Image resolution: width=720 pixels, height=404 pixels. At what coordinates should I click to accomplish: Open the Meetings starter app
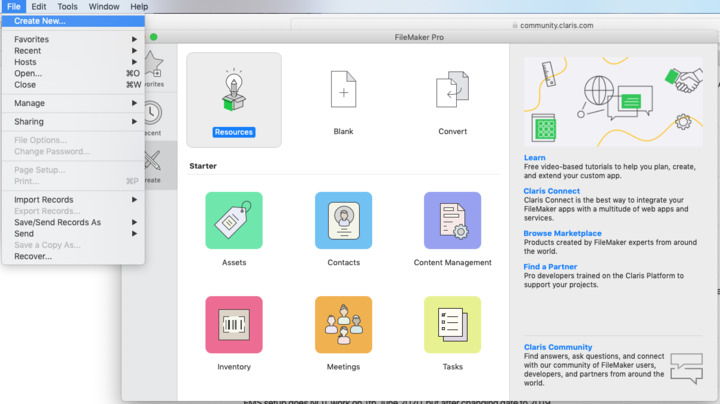[x=343, y=325]
